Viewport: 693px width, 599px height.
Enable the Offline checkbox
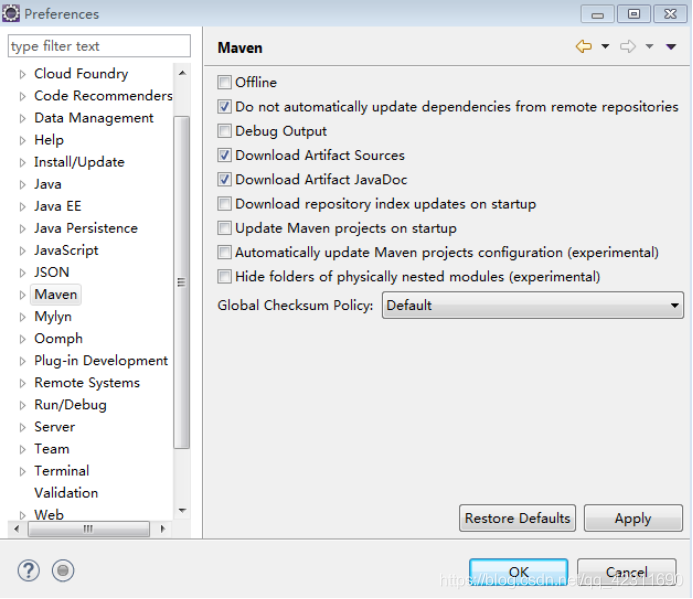[x=225, y=82]
